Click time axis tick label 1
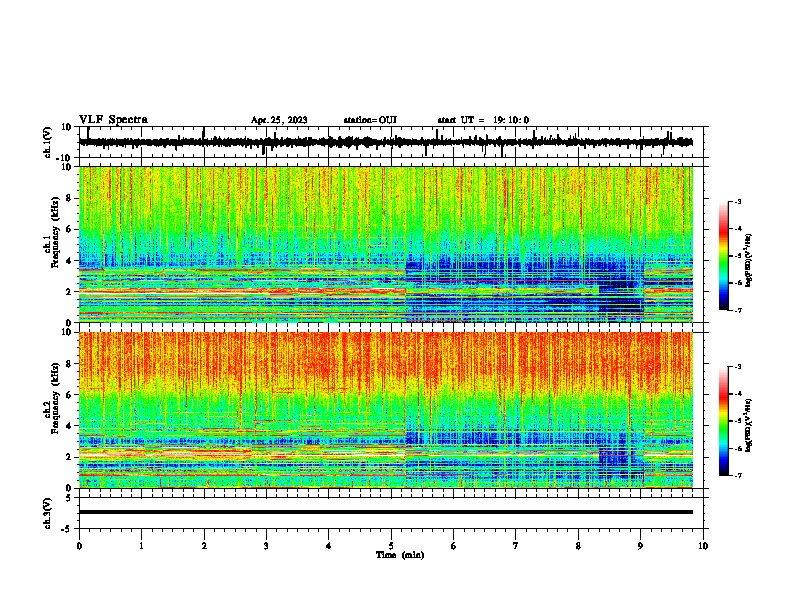This screenshot has width=792, height=612. 141,546
